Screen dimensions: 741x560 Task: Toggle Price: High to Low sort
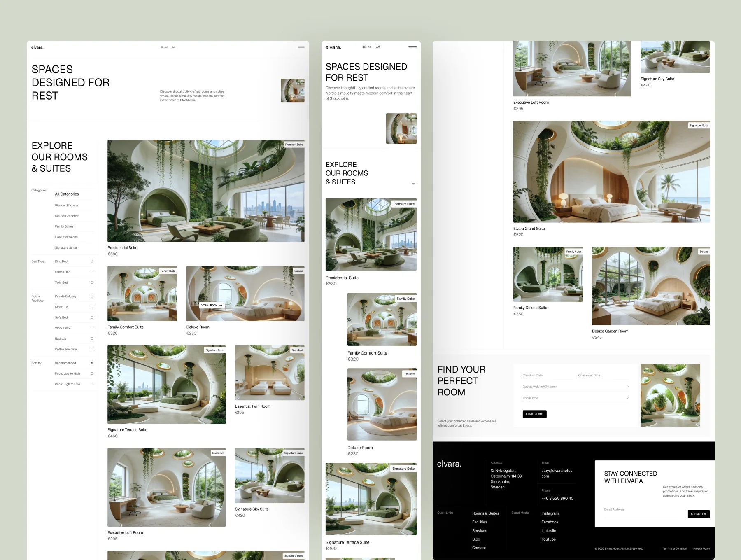(92, 384)
